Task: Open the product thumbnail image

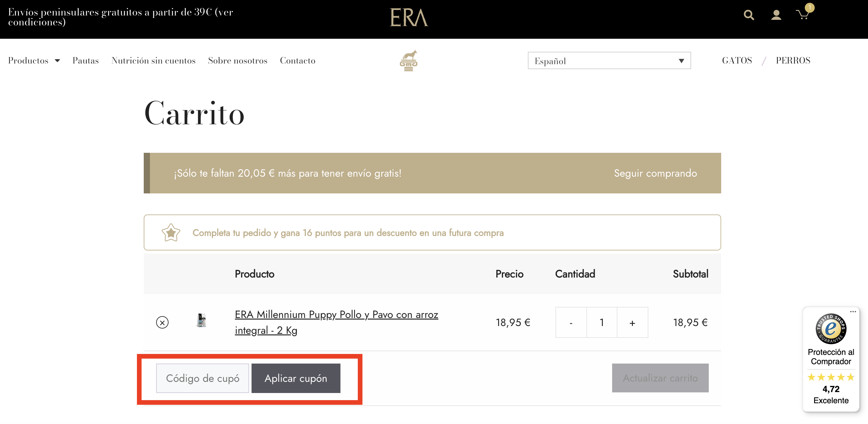Action: click(201, 320)
